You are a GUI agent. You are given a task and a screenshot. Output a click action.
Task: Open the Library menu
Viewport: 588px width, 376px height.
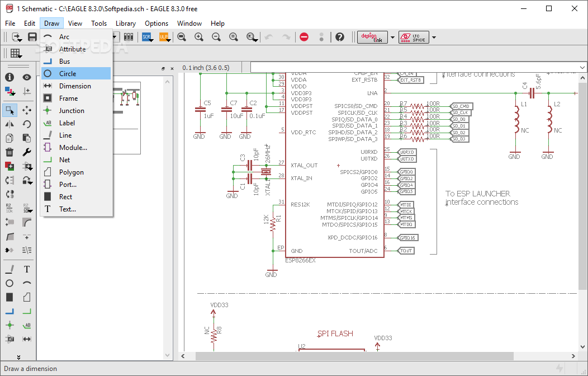point(126,23)
